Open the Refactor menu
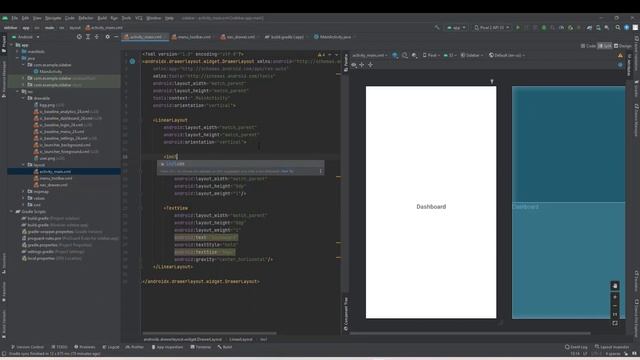The height and width of the screenshot is (360, 640). [86, 18]
